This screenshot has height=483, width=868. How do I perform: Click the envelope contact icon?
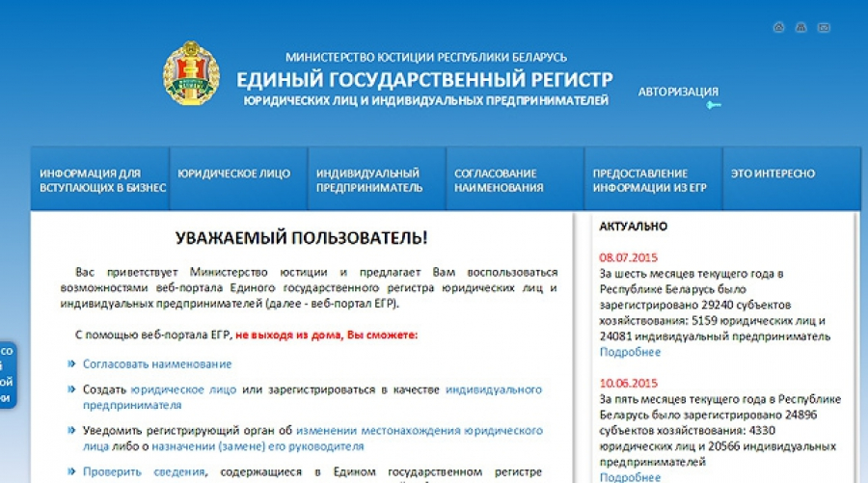click(824, 27)
